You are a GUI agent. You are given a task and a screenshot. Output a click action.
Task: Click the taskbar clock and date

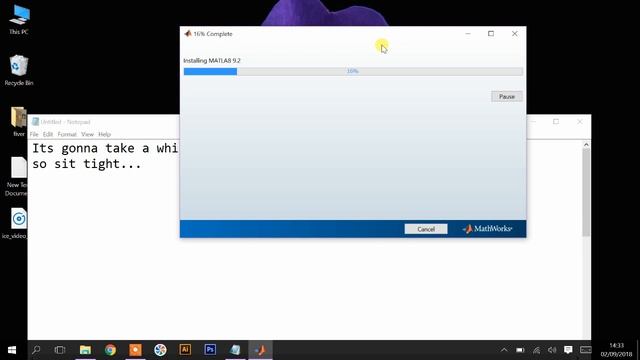coord(616,350)
